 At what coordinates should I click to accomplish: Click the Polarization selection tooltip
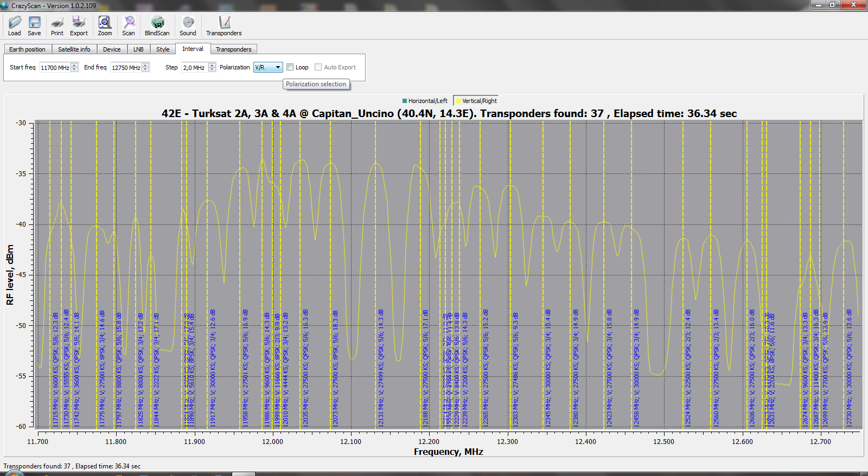[x=316, y=84]
